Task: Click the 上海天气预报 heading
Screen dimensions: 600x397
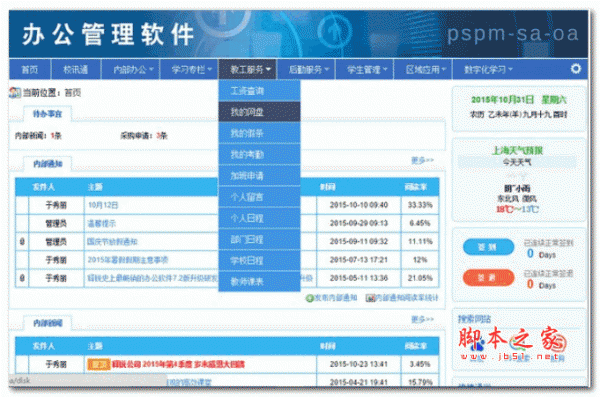Action: [517, 150]
